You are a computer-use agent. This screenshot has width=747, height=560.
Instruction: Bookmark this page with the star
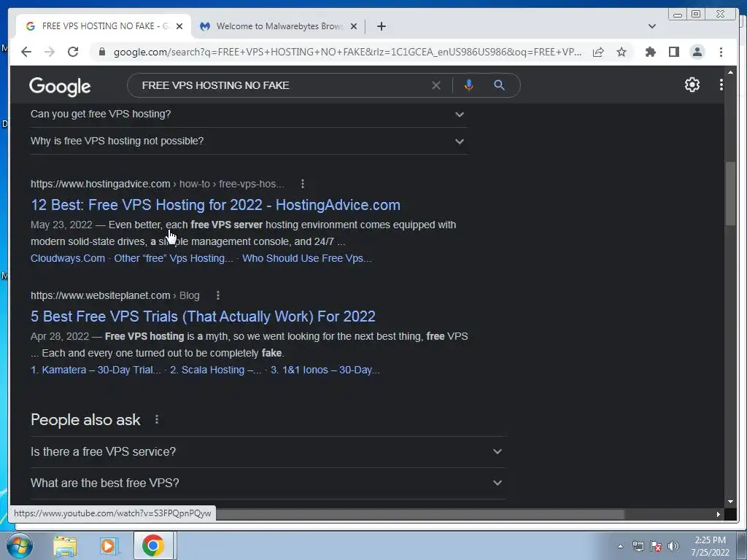pyautogui.click(x=622, y=52)
